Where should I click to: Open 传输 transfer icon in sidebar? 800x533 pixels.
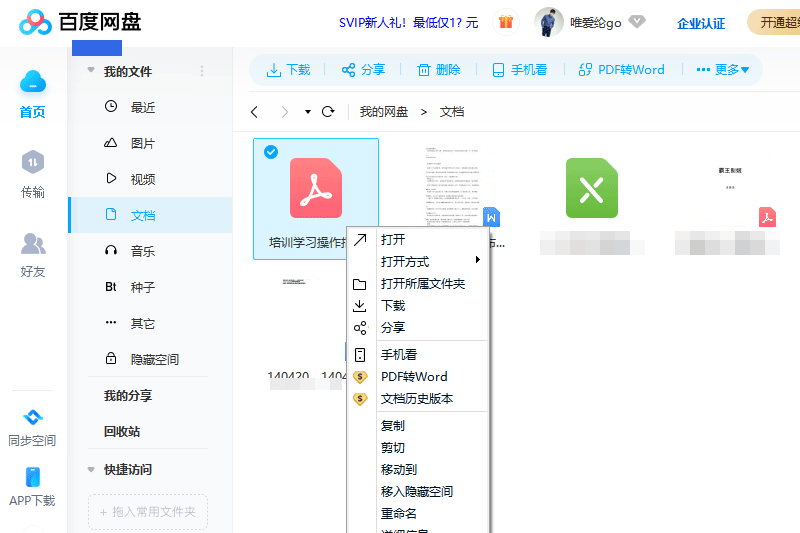click(x=33, y=162)
